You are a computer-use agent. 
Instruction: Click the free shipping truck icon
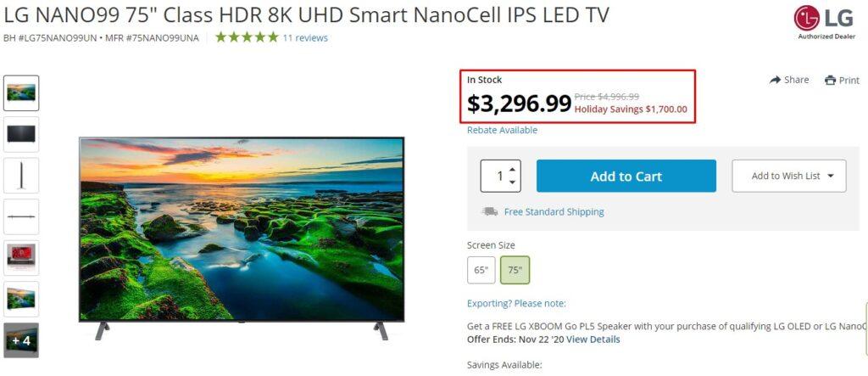click(x=489, y=211)
